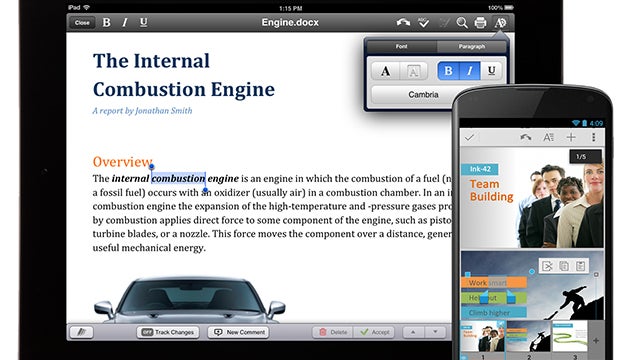Tap the Bold icon in top toolbar
The image size is (640, 360).
pos(107,22)
